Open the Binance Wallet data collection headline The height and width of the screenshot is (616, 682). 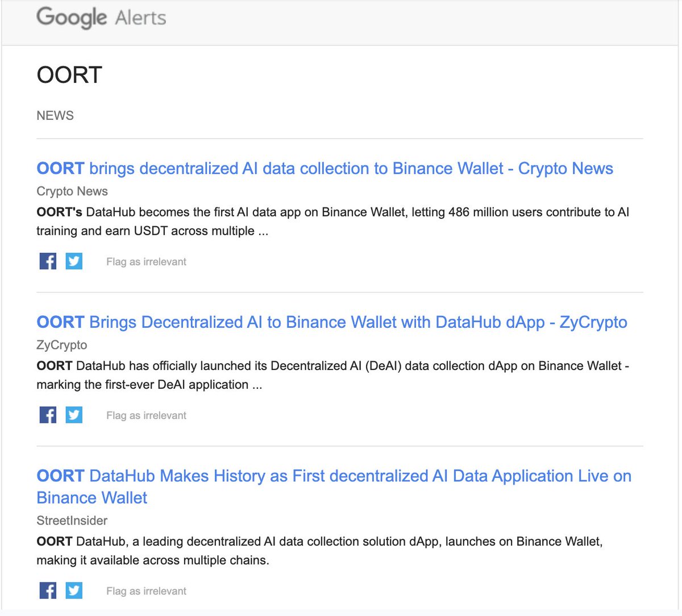(x=325, y=168)
